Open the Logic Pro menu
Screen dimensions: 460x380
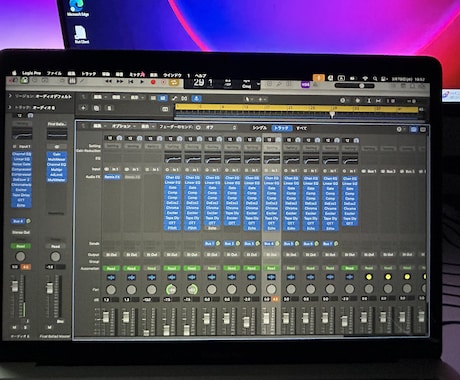tap(31, 73)
